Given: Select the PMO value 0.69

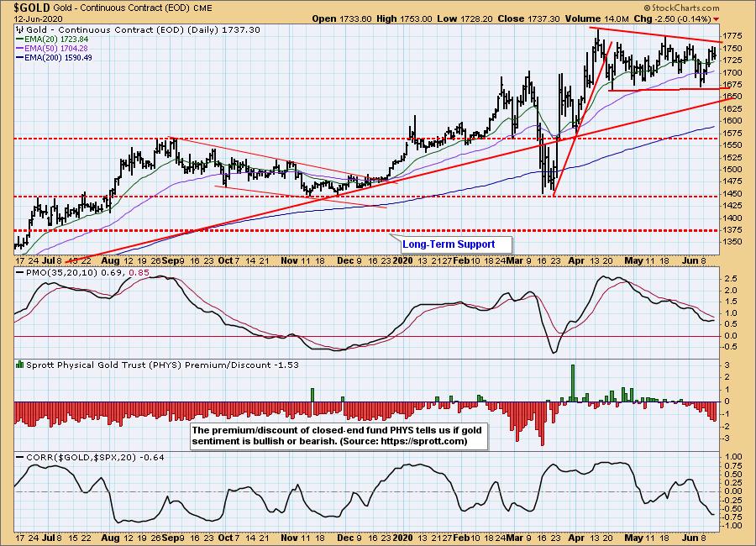Looking at the screenshot, I should [x=113, y=272].
